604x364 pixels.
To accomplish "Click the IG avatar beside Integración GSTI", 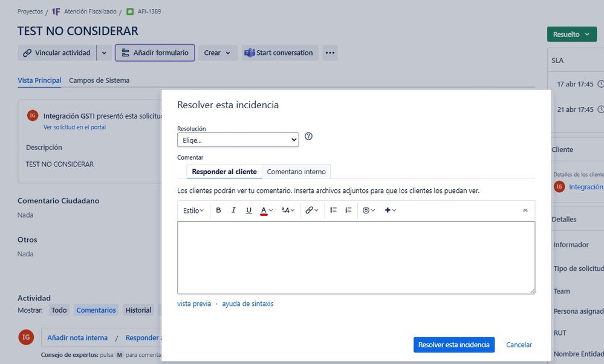I will tap(33, 115).
